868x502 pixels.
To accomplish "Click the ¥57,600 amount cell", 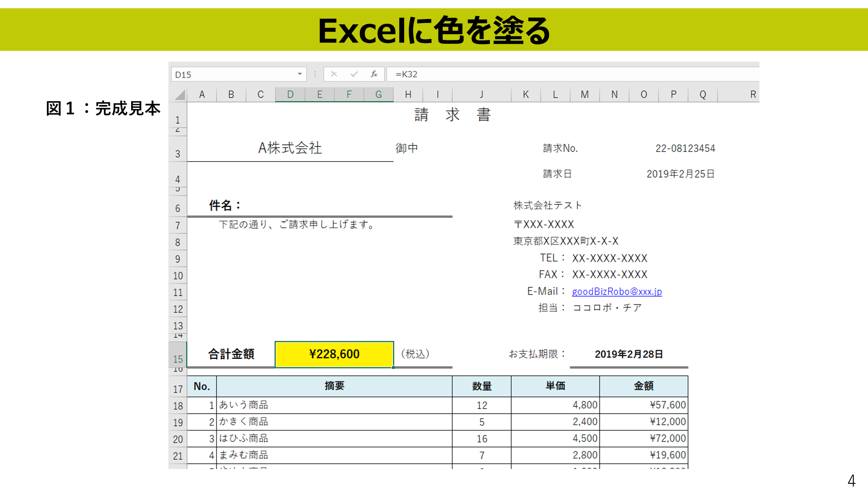I will pyautogui.click(x=644, y=405).
